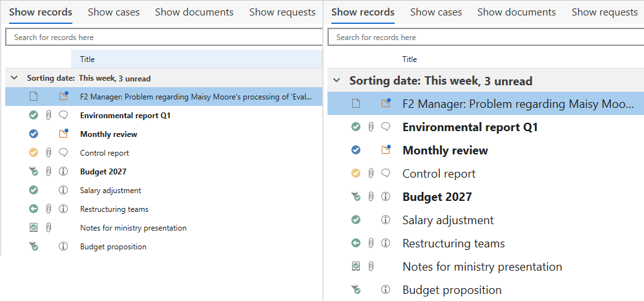The height and width of the screenshot is (301, 644).
Task: Click info icon next to Budget 2027, left panel
Action: click(x=63, y=172)
